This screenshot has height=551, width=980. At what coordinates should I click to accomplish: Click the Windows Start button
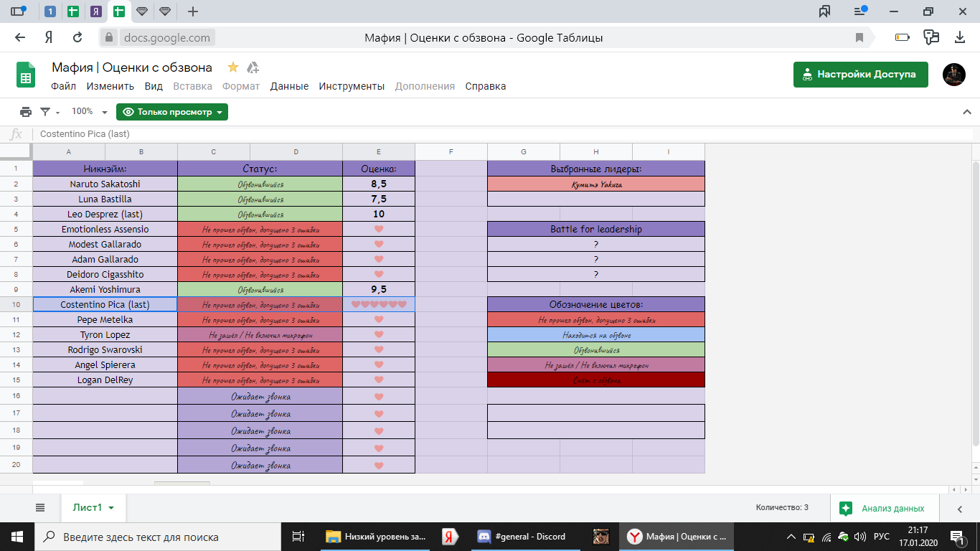[x=17, y=537]
